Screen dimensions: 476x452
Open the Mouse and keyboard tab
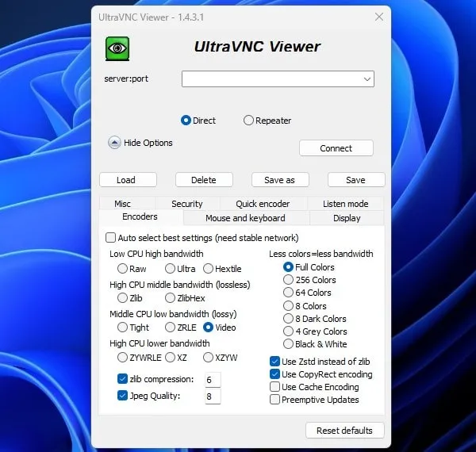245,218
